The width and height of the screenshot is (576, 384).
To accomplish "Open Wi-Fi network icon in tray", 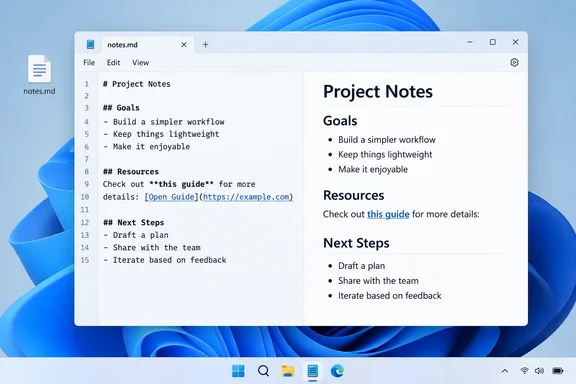I will [524, 370].
